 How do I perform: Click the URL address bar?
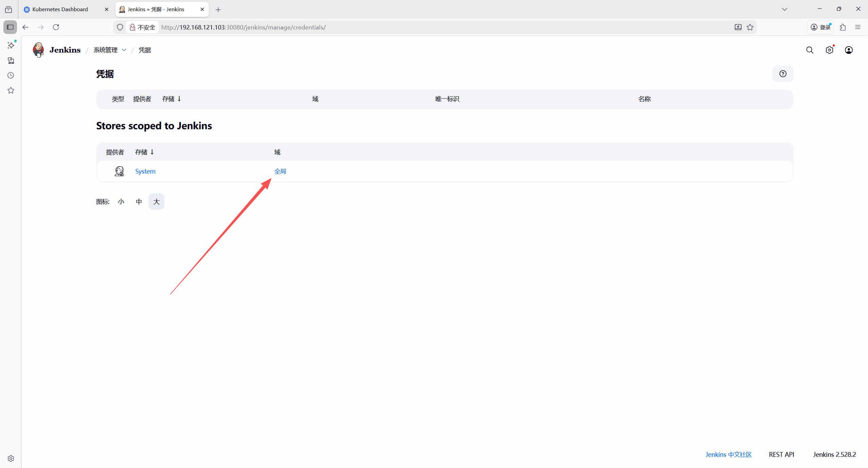click(x=441, y=27)
